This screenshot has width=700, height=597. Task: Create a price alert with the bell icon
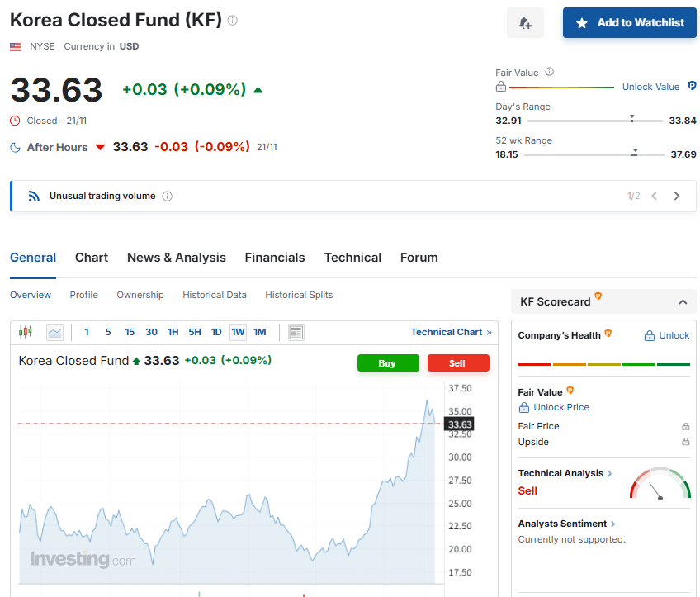(x=525, y=23)
